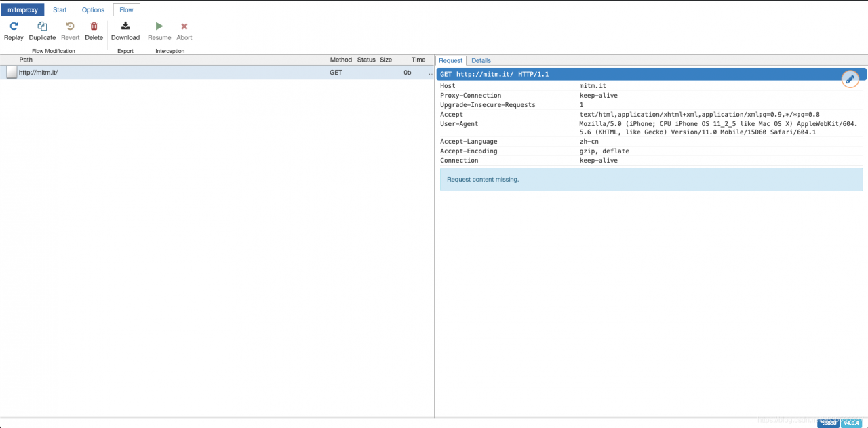Select the http://mitm.it/ flow row
Screen dimensions: 868x428
click(217, 73)
